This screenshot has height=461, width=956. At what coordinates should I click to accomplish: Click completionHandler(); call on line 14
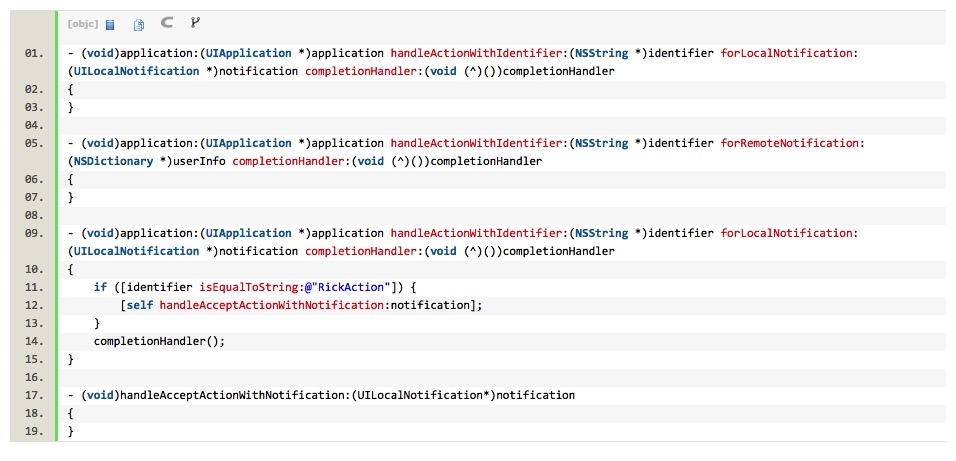pos(160,341)
